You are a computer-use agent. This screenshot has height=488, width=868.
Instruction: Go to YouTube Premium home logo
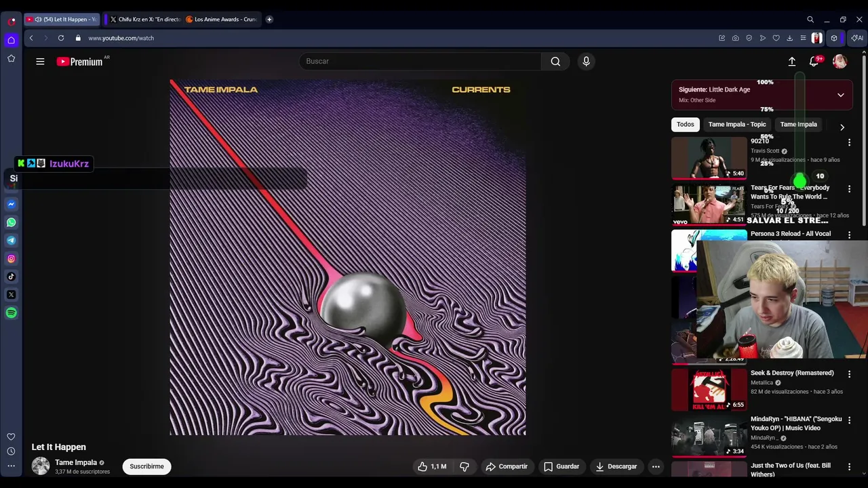(79, 62)
